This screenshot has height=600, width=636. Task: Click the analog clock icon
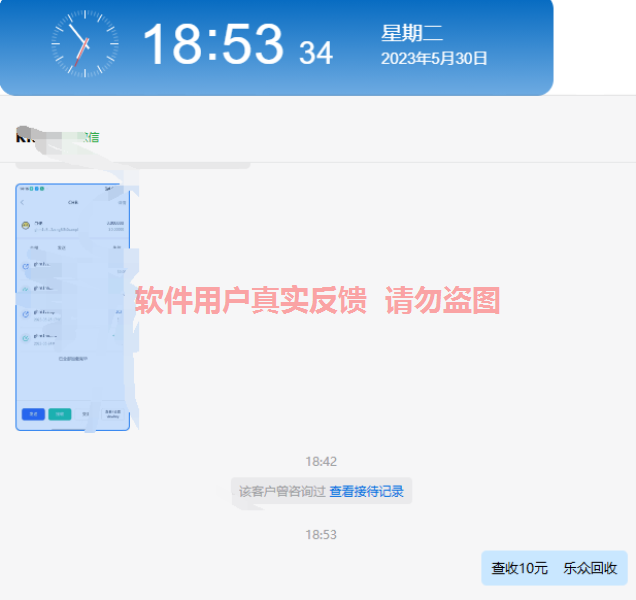click(85, 44)
